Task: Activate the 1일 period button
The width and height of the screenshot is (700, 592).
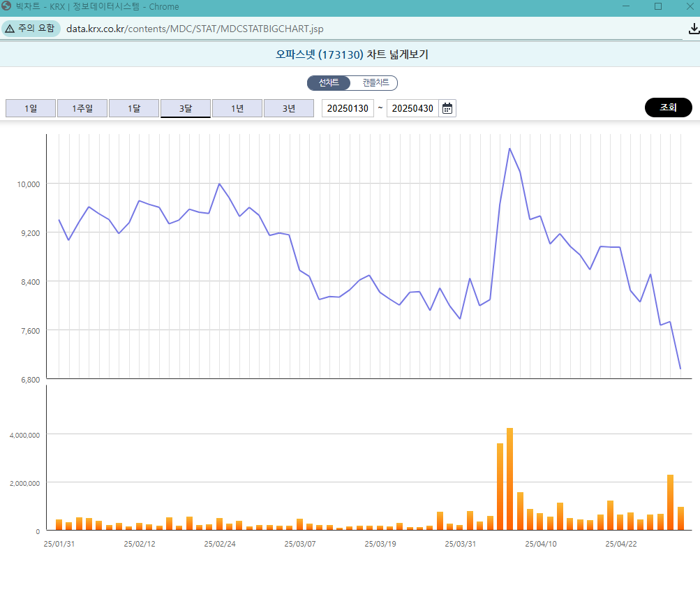Action: coord(30,108)
